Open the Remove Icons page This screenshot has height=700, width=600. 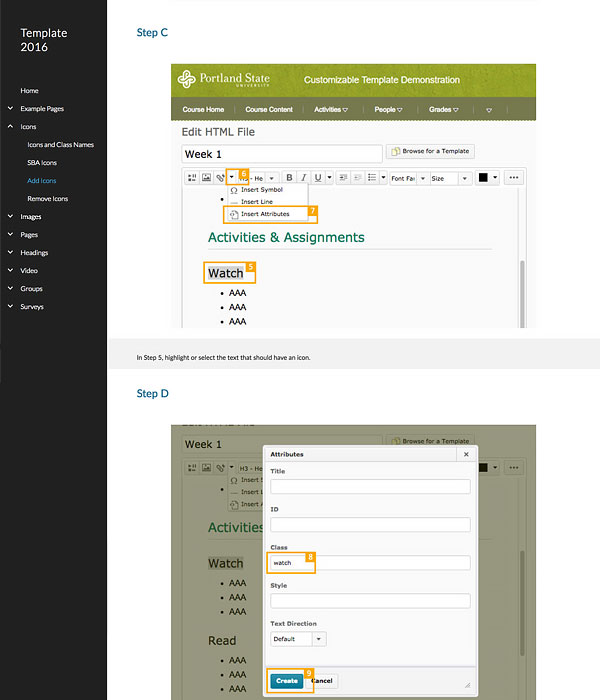tap(48, 199)
